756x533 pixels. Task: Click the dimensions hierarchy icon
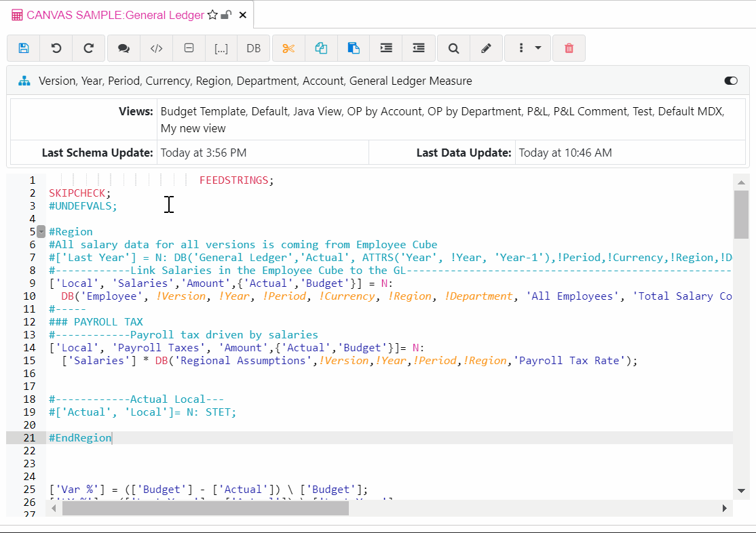click(x=24, y=81)
